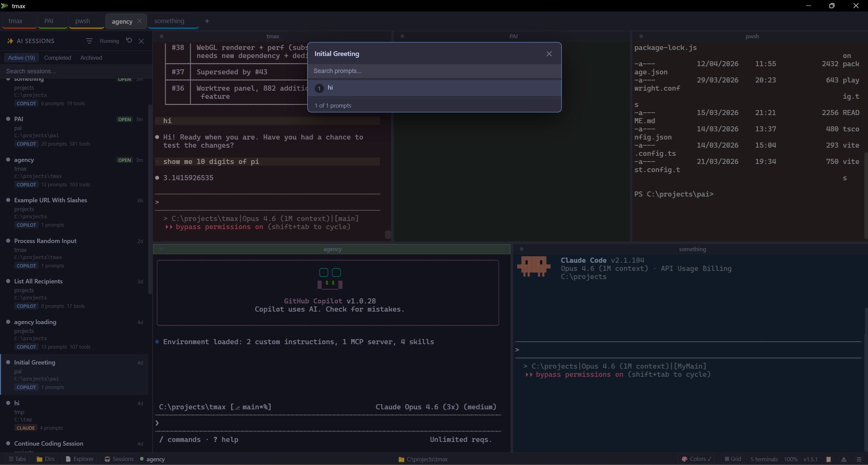Expand the Continue Coding Session entry
The height and width of the screenshot is (465, 868).
tap(49, 443)
